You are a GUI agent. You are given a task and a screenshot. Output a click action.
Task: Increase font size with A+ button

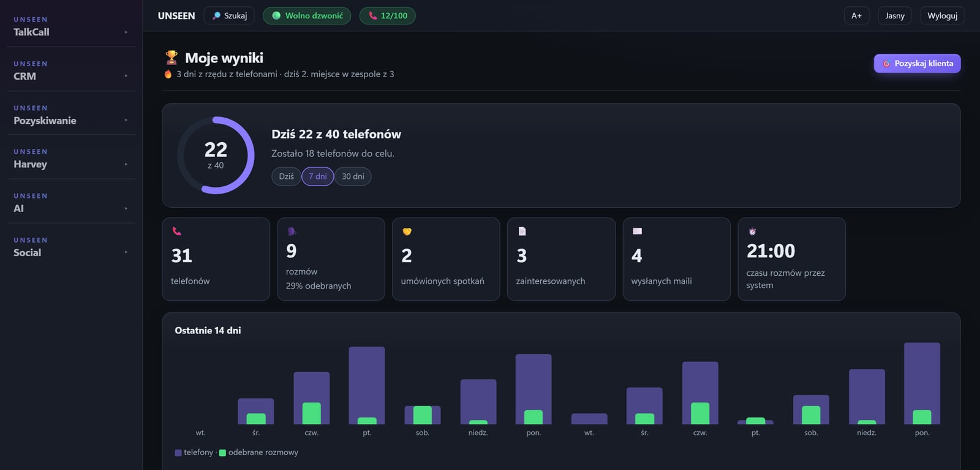coord(856,15)
